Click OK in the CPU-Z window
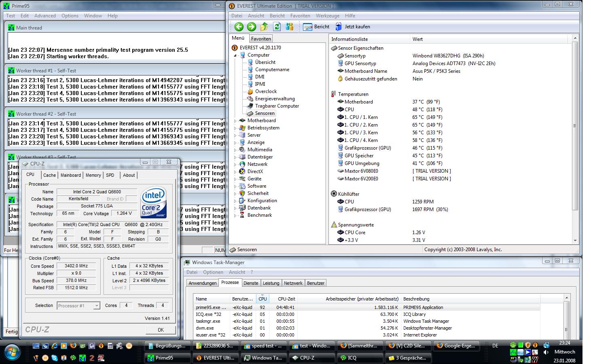This screenshot has width=591, height=364. tap(161, 330)
